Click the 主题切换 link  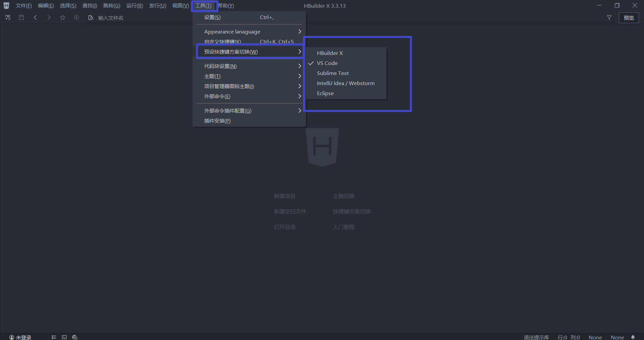(344, 196)
